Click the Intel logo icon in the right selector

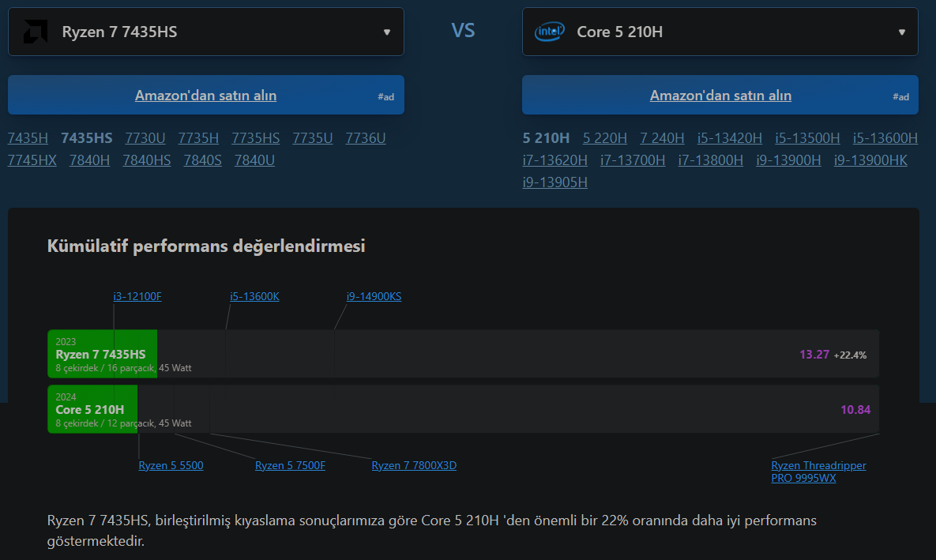click(x=549, y=32)
